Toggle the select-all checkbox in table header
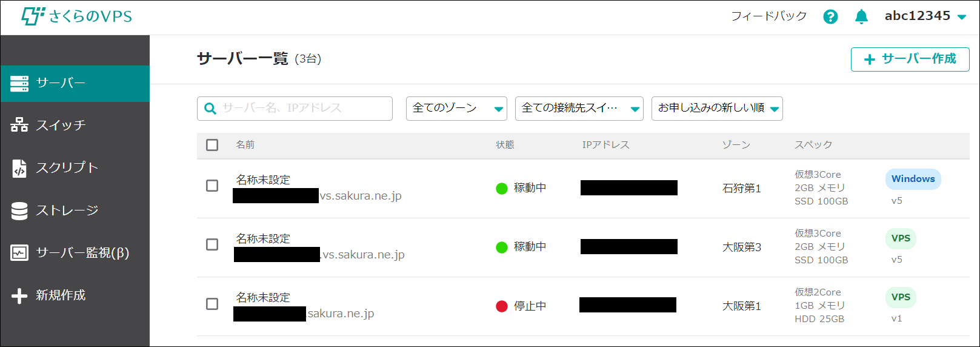The width and height of the screenshot is (980, 347). click(x=212, y=145)
